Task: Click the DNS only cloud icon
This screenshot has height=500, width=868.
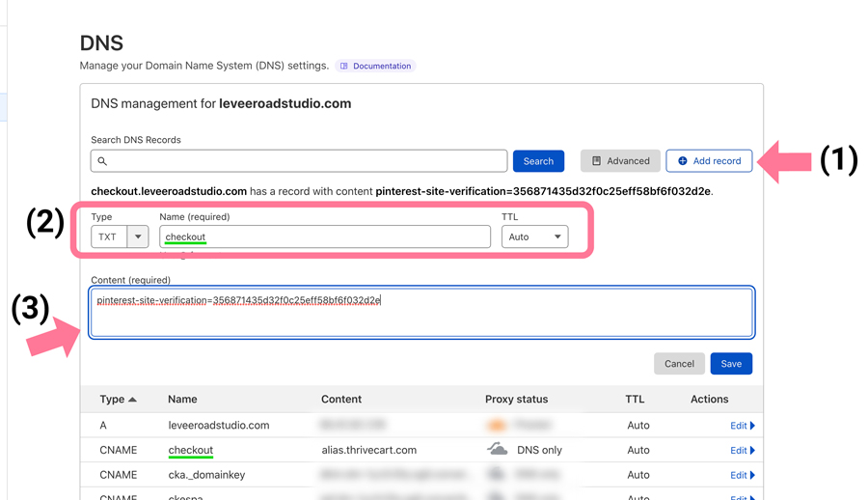Action: pos(497,450)
